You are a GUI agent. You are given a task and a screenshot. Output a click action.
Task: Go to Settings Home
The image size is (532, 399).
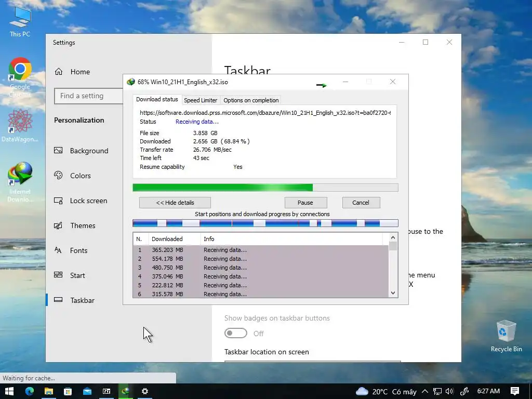point(73,72)
